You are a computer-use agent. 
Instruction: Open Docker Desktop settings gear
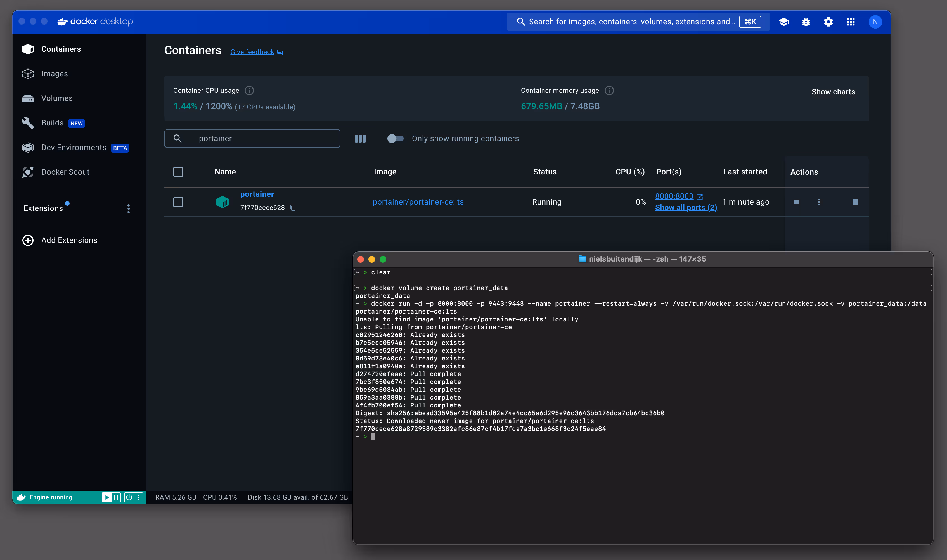[828, 22]
